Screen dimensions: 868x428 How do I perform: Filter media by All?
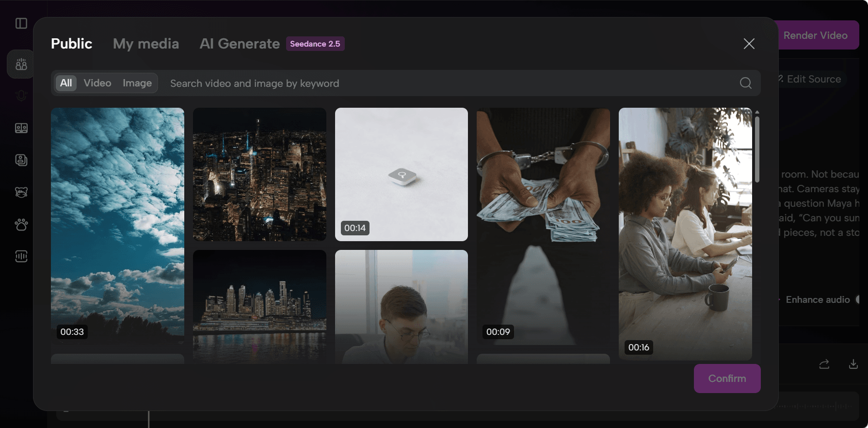[66, 83]
